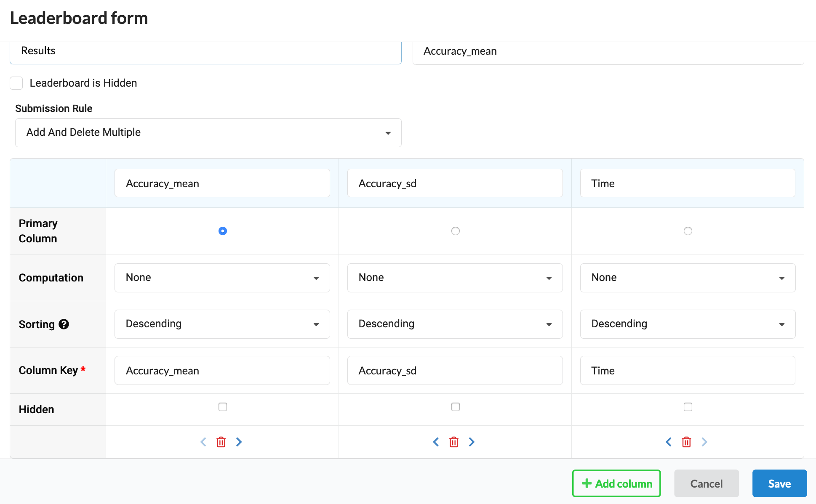Hide the Accuracy_mean column

(222, 406)
